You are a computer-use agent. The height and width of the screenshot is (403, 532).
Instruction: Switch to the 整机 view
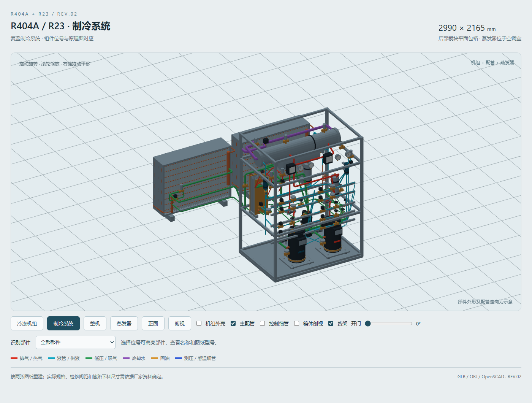click(95, 324)
